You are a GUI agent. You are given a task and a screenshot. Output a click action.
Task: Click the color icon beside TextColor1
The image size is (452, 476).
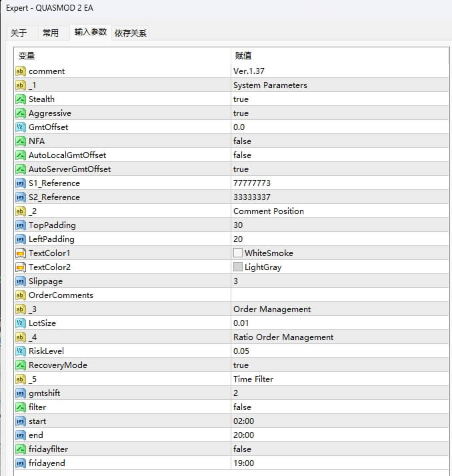[x=20, y=253]
